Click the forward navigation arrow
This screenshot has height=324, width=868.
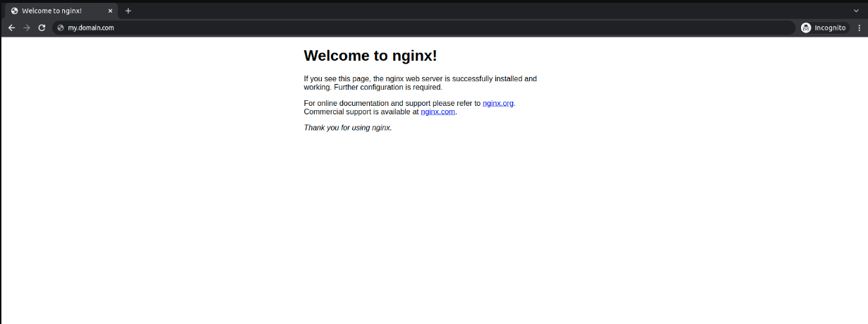27,28
